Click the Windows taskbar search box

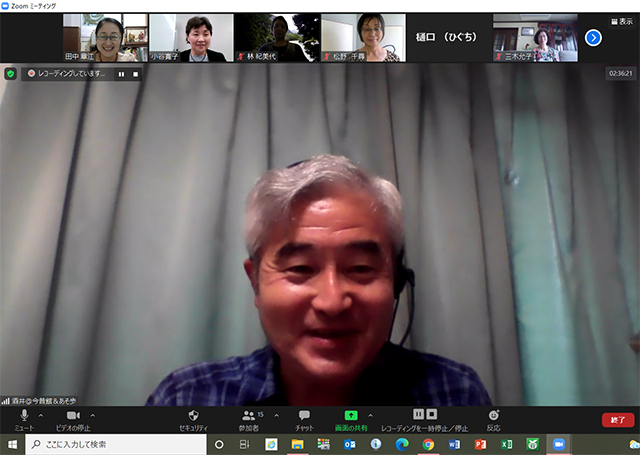tap(115, 444)
